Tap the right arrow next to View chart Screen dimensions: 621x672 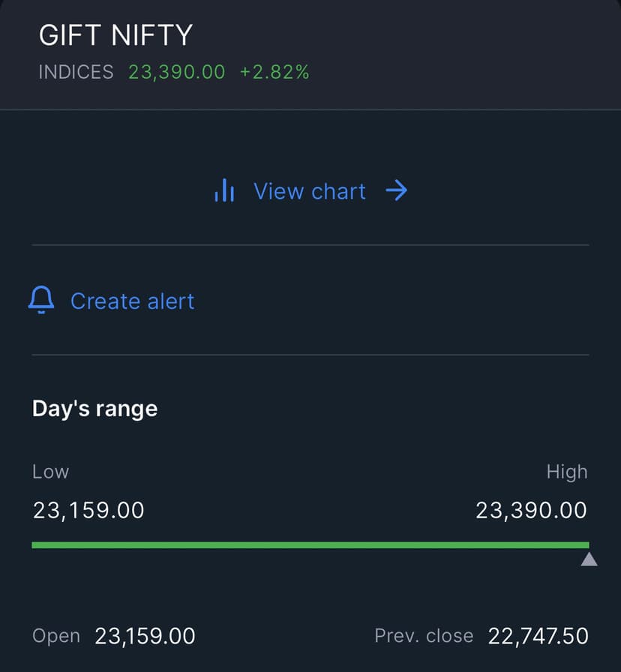[x=396, y=191]
